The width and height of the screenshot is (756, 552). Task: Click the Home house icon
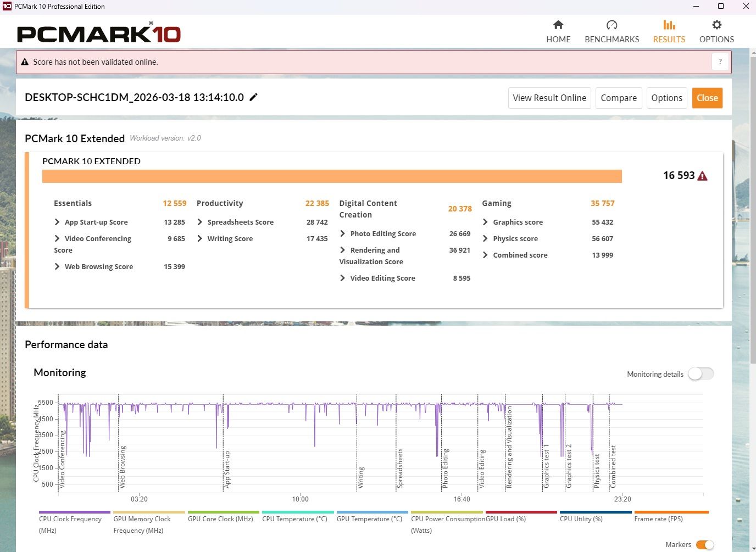[558, 25]
